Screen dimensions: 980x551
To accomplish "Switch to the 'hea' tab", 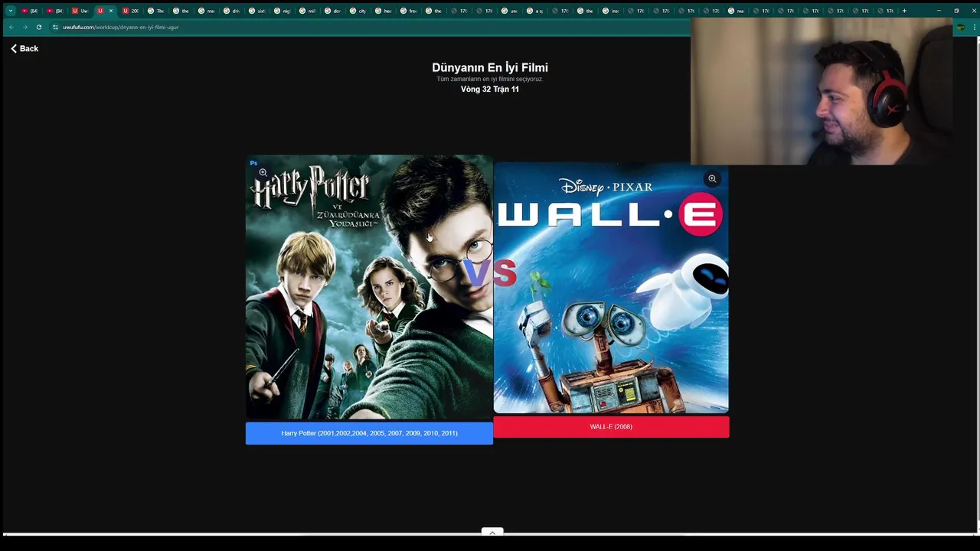I will (383, 11).
